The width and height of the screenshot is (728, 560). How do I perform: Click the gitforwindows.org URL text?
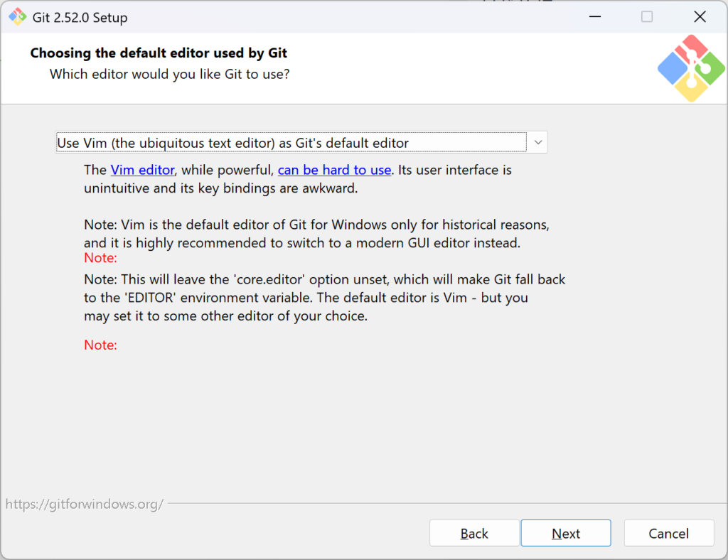85,505
